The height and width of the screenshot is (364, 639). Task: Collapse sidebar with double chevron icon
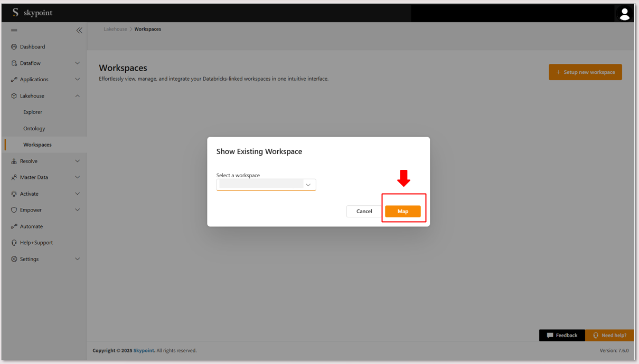(x=79, y=31)
